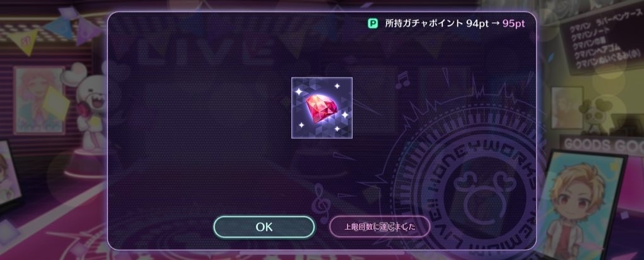Select the red gem reward icon

(x=322, y=108)
